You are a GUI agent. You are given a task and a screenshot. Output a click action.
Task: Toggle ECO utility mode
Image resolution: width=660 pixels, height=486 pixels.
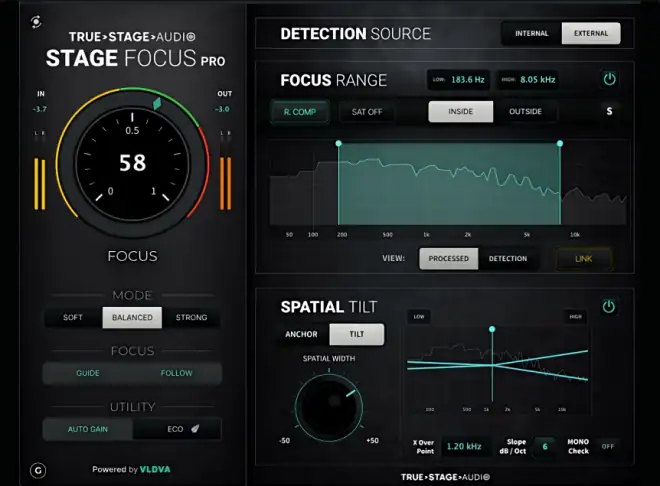pos(175,429)
